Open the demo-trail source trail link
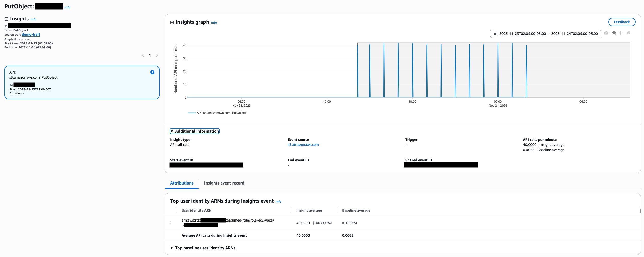This screenshot has height=257, width=644. (31, 34)
